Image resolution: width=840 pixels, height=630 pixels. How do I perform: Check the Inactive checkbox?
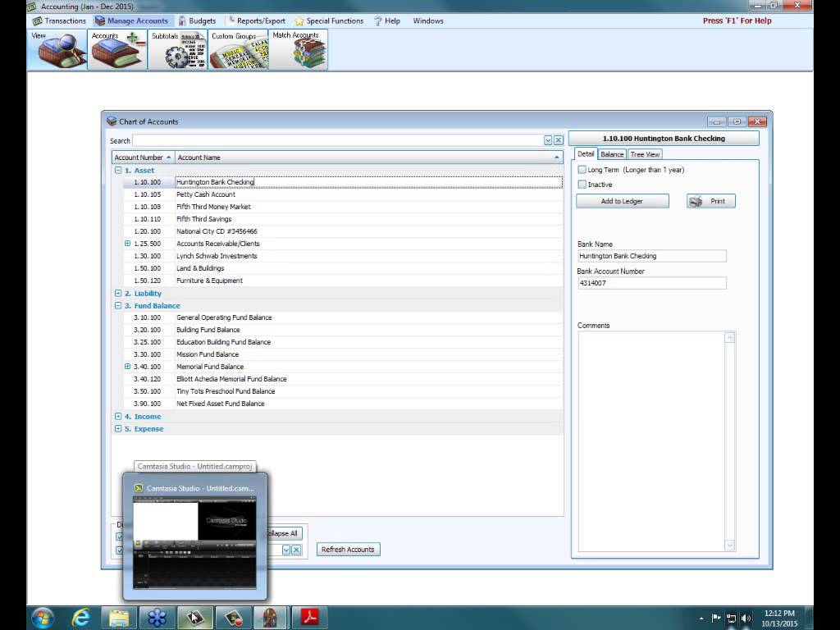(x=582, y=185)
